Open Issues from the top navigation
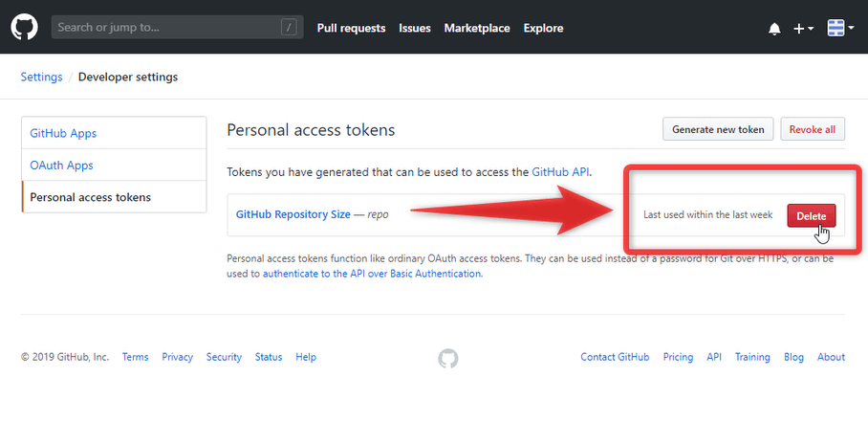Viewport: 868px width, 421px height. (415, 29)
